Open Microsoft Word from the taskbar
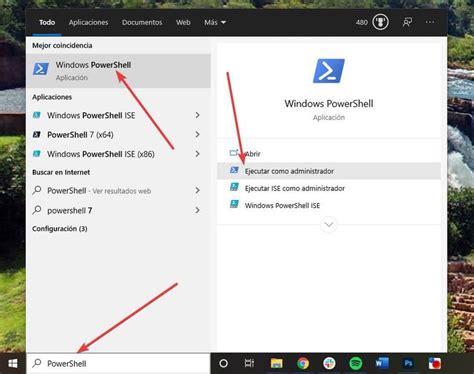The width and height of the screenshot is (474, 374). 382,363
